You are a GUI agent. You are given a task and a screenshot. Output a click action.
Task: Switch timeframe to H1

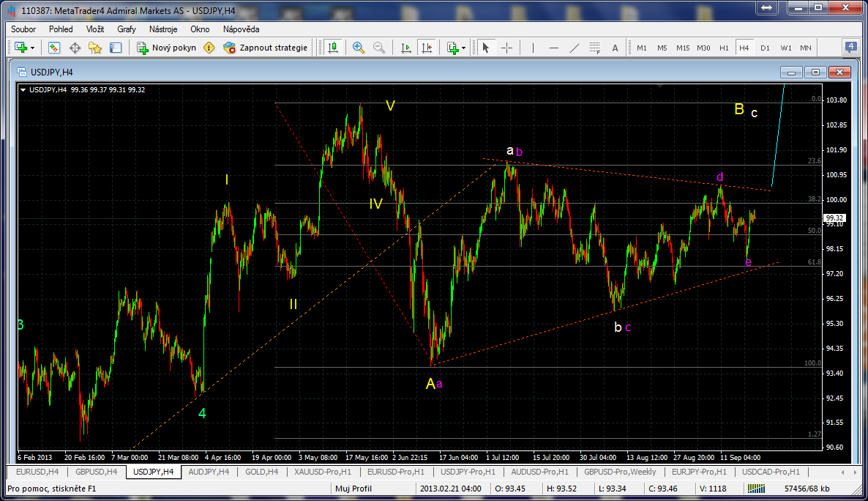coord(724,48)
